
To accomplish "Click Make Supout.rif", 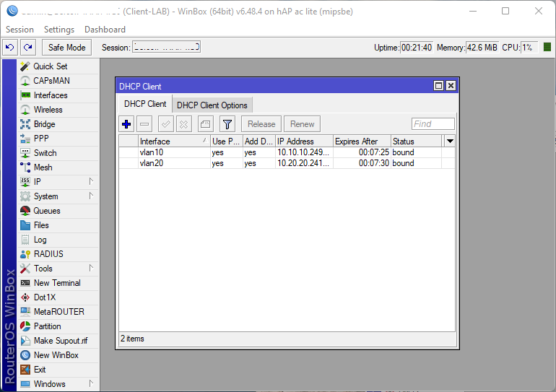I will [58, 341].
